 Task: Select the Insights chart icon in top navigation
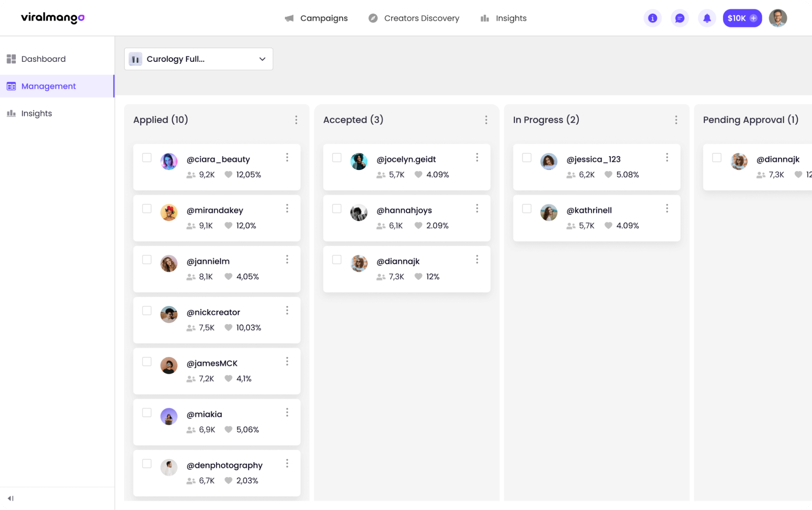coord(485,18)
